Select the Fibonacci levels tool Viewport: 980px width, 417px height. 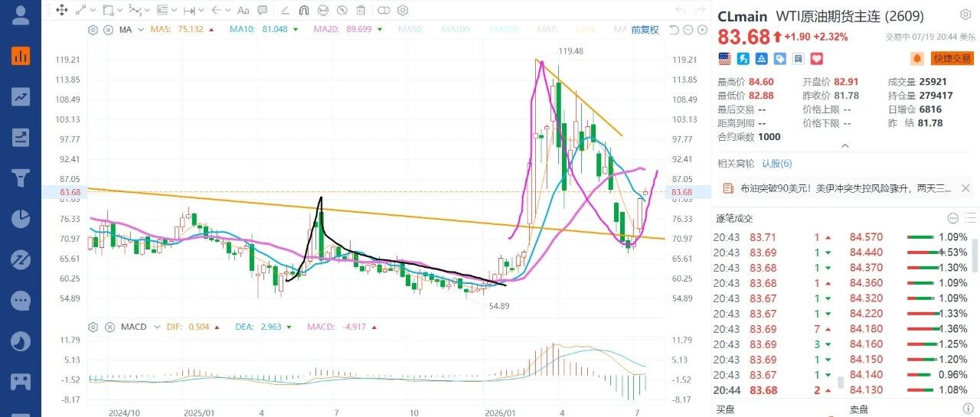pos(162,11)
